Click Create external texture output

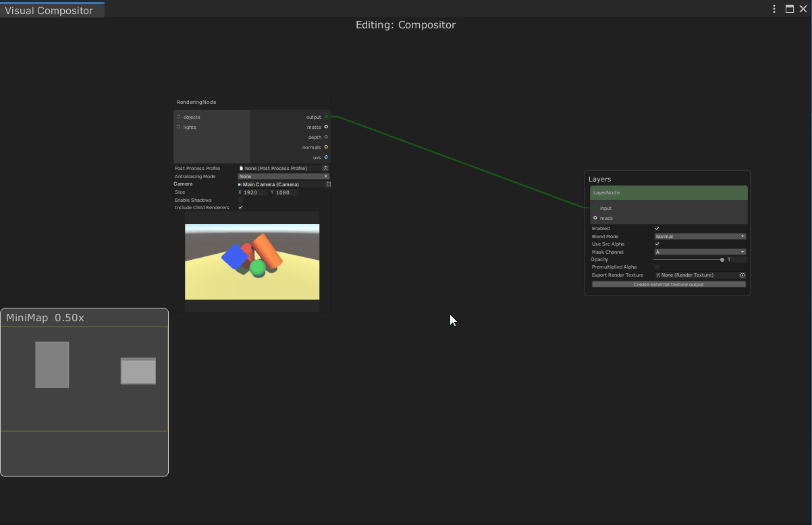point(668,284)
